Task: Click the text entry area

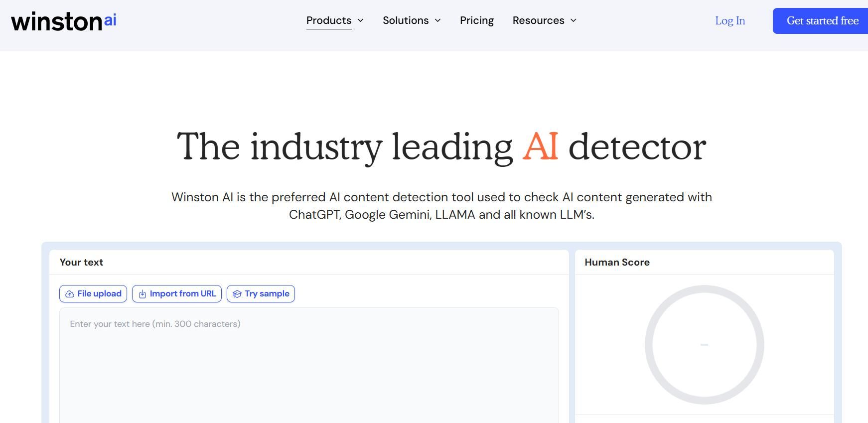Action: [x=309, y=365]
